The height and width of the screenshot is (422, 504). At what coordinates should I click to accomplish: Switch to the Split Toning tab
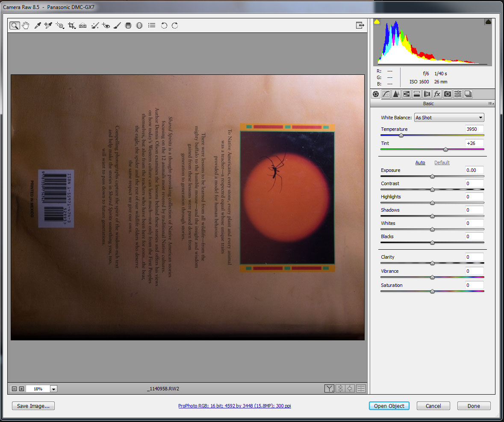click(416, 94)
